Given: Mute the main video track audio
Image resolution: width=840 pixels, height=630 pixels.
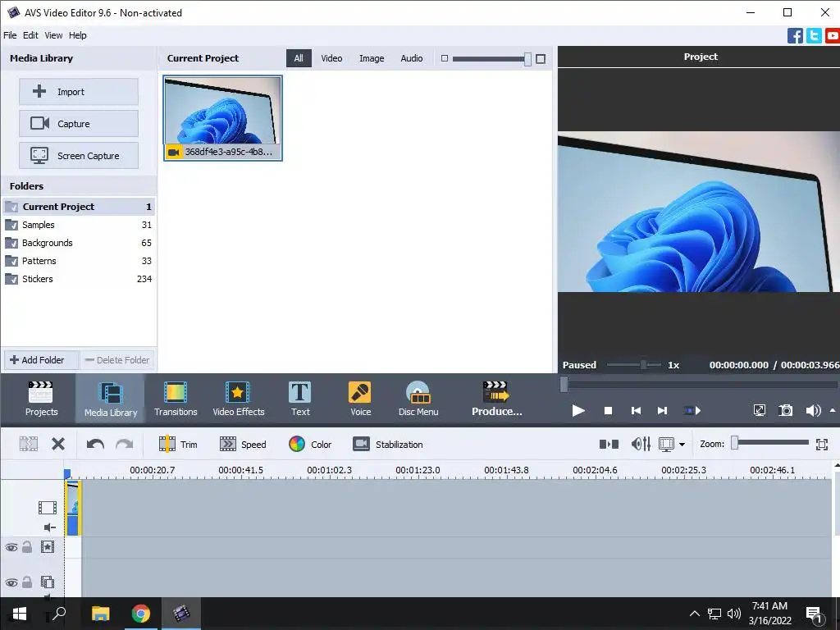Looking at the screenshot, I should click(x=49, y=527).
